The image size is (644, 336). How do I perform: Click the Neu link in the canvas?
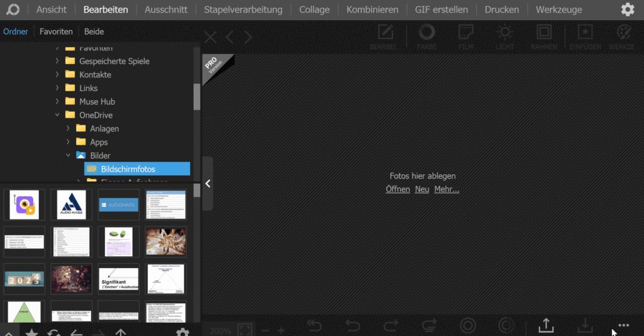pos(422,189)
